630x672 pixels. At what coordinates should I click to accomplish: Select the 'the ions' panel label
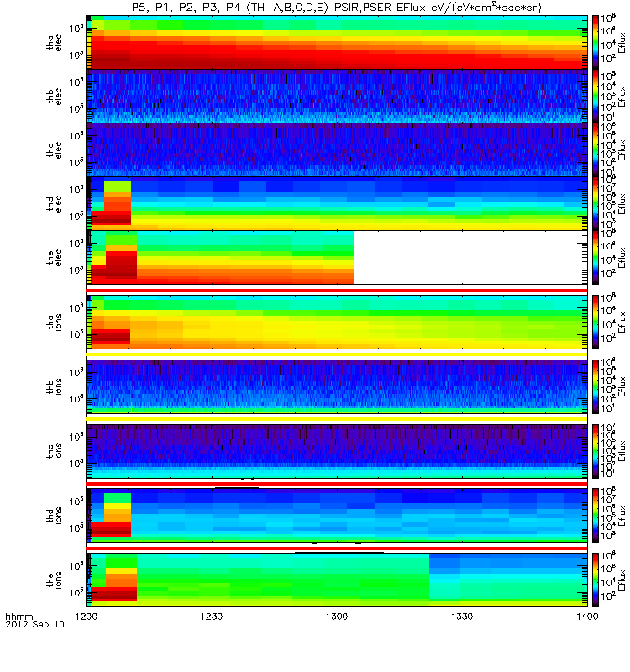55,580
